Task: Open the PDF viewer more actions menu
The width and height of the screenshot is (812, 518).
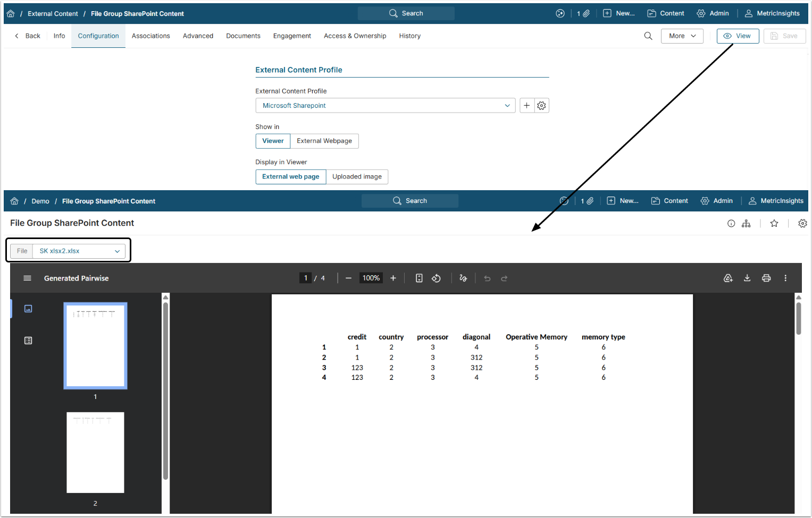Action: point(785,278)
